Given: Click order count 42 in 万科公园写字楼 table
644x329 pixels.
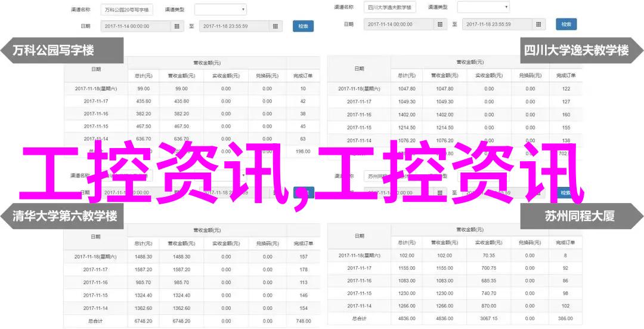Looking at the screenshot, I should [303, 101].
